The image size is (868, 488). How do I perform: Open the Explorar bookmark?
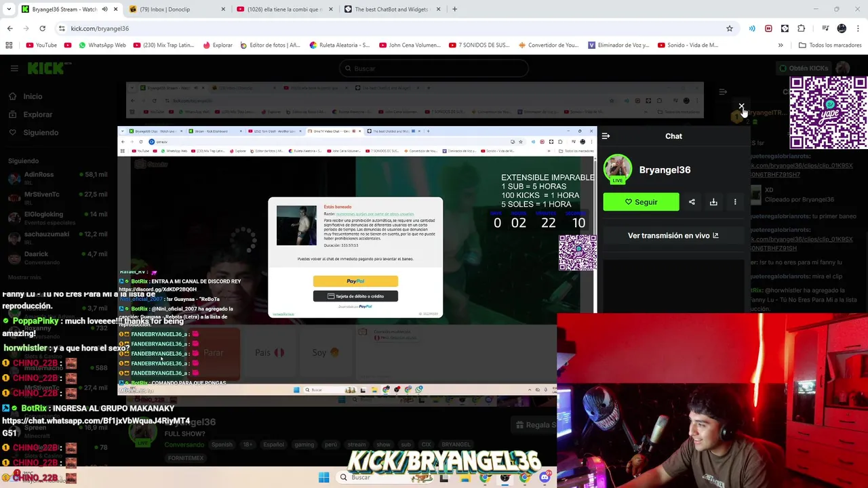point(218,45)
